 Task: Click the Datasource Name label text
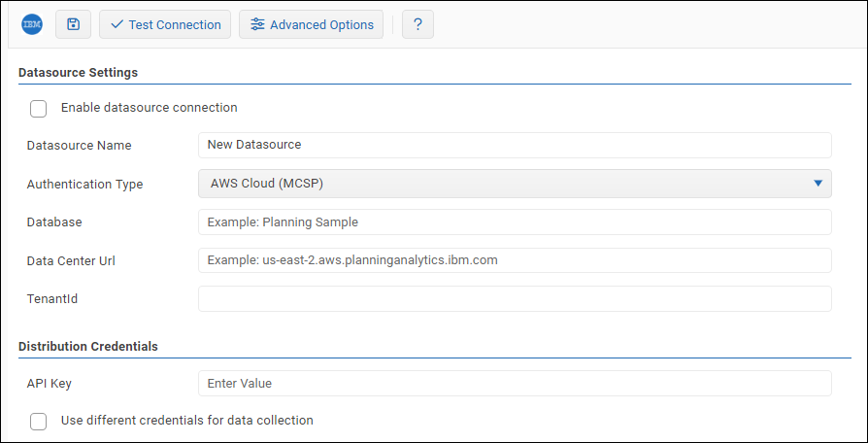[79, 145]
